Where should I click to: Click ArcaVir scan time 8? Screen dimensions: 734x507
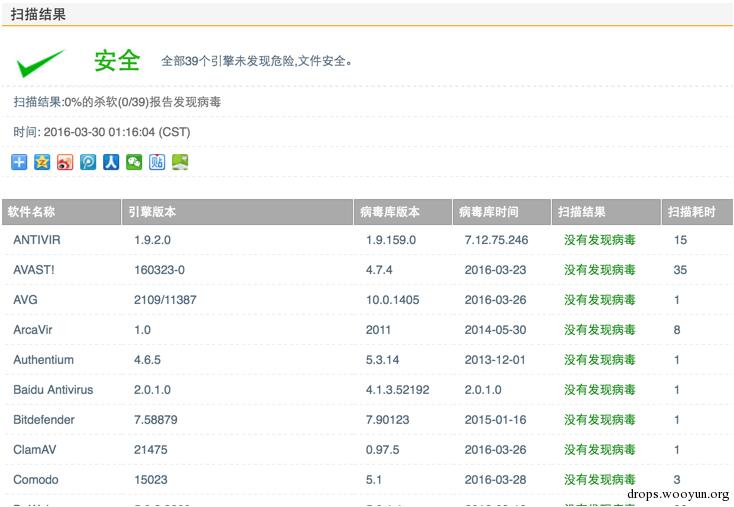tap(677, 330)
